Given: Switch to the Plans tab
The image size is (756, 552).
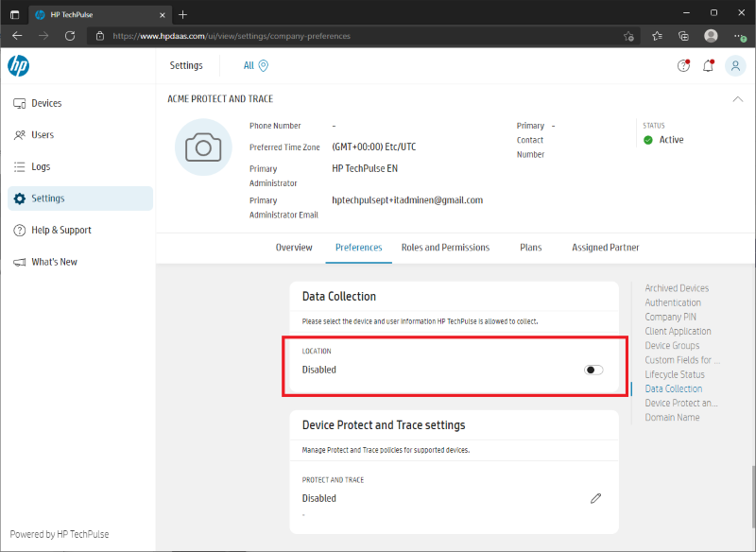Looking at the screenshot, I should point(530,247).
